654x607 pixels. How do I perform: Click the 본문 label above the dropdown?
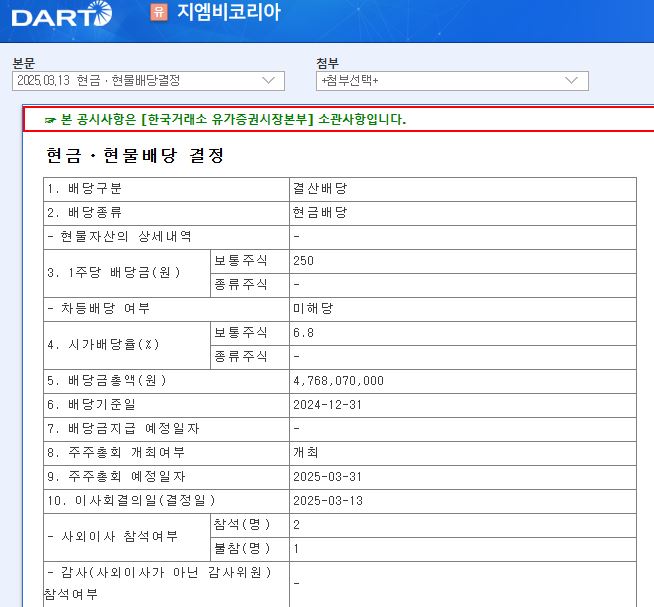point(24,63)
